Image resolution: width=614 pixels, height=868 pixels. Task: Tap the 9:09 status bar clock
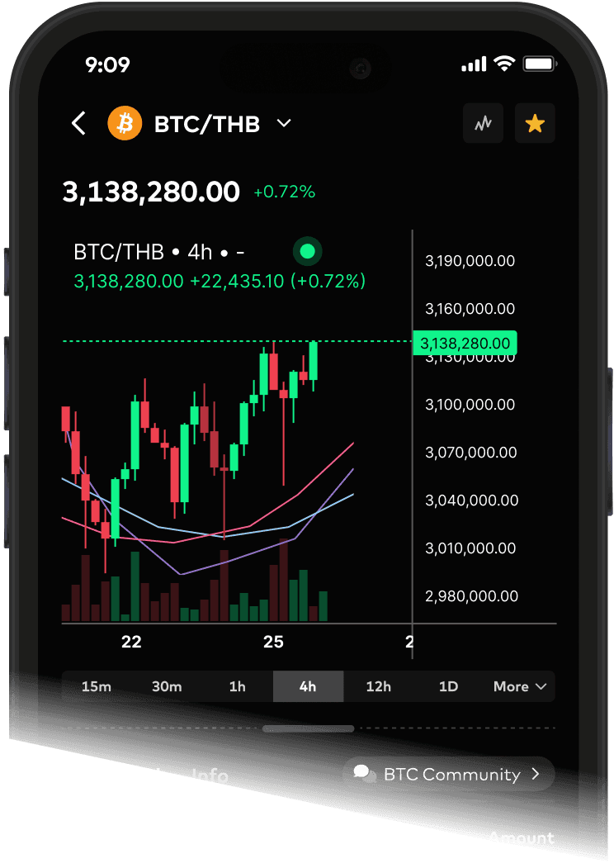pos(107,64)
